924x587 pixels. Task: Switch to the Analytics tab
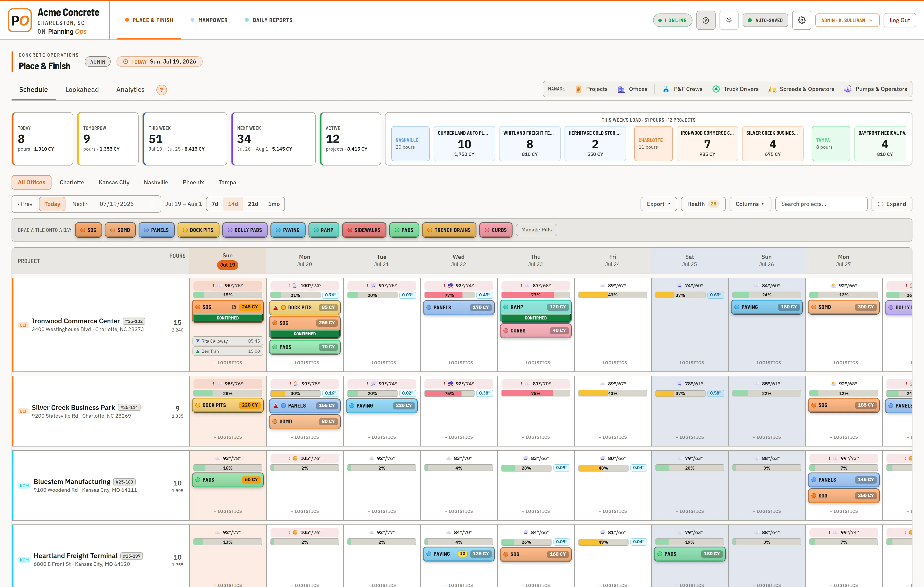130,90
